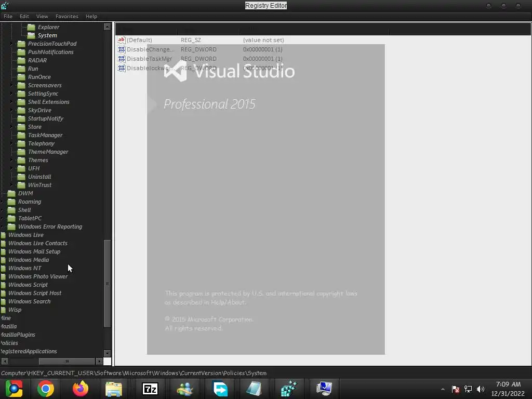
Task: Expand the Shell Extensions key
Action: point(11,102)
